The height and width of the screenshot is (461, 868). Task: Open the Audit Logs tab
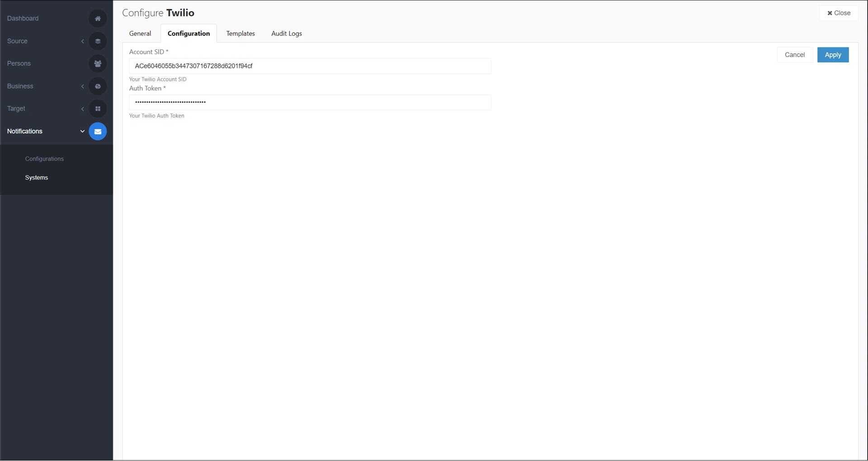[287, 33]
